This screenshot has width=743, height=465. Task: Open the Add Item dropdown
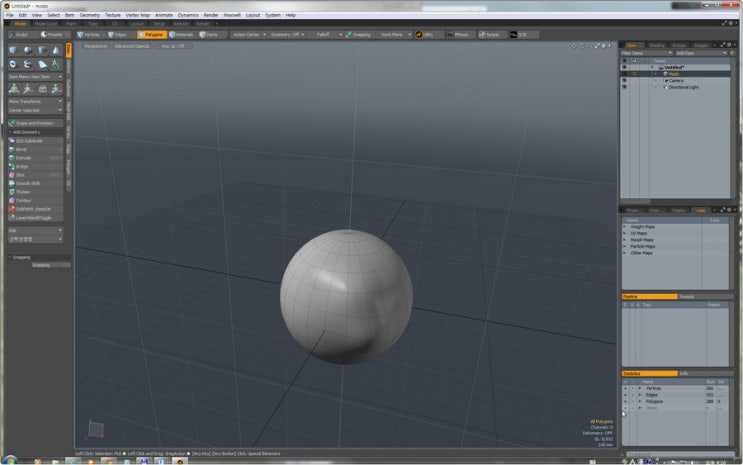(701, 53)
